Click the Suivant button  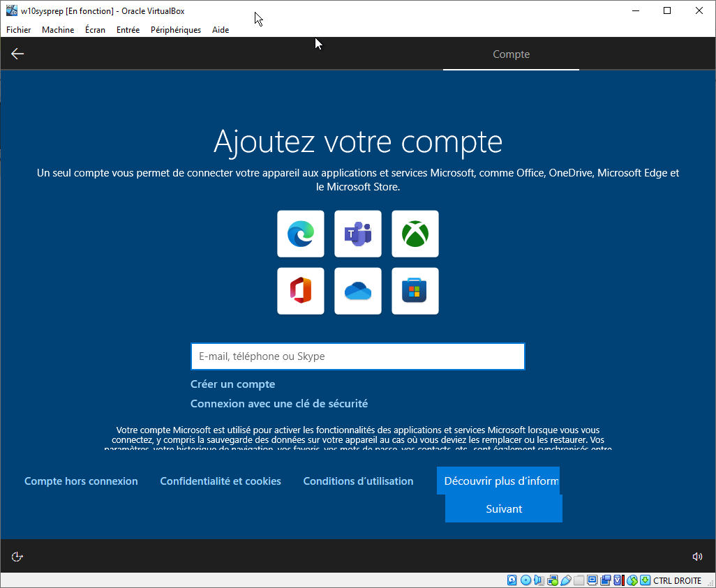pos(504,508)
